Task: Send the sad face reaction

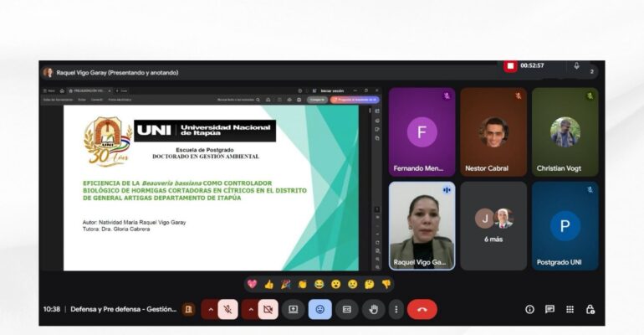Action: 353,284
